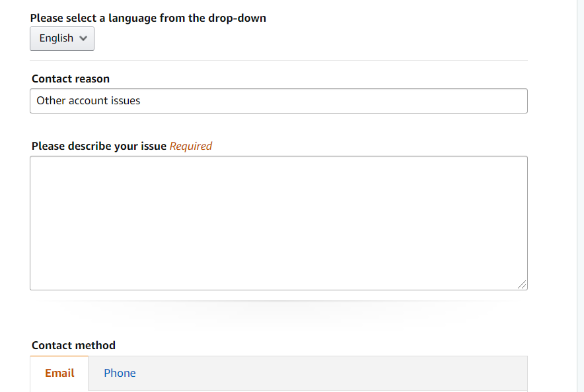584x392 pixels.
Task: Click the 'Other account issues' text
Action: coord(89,101)
